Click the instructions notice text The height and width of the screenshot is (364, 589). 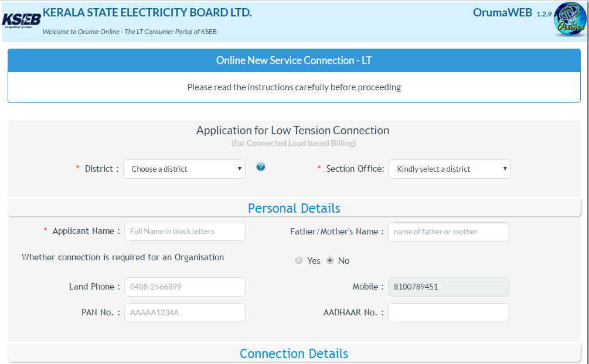[294, 87]
